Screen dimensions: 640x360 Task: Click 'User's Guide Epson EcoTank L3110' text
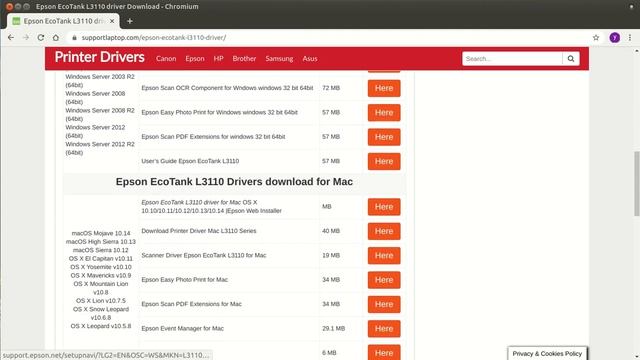(x=190, y=161)
